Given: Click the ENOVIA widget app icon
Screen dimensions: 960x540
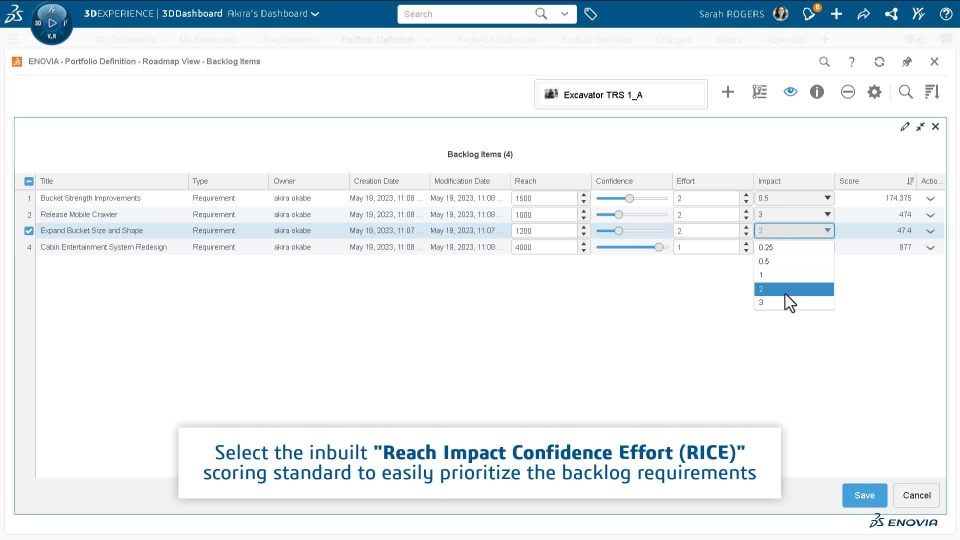Looking at the screenshot, I should click(x=17, y=62).
